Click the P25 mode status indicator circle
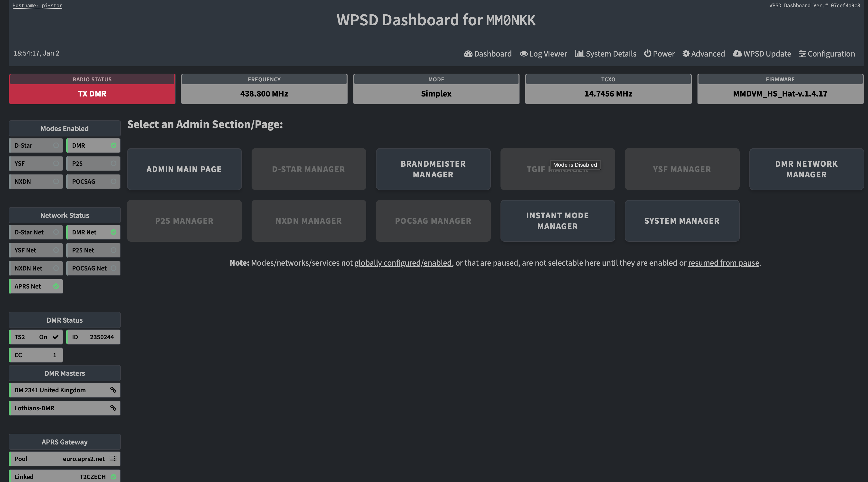The width and height of the screenshot is (868, 482). [113, 164]
